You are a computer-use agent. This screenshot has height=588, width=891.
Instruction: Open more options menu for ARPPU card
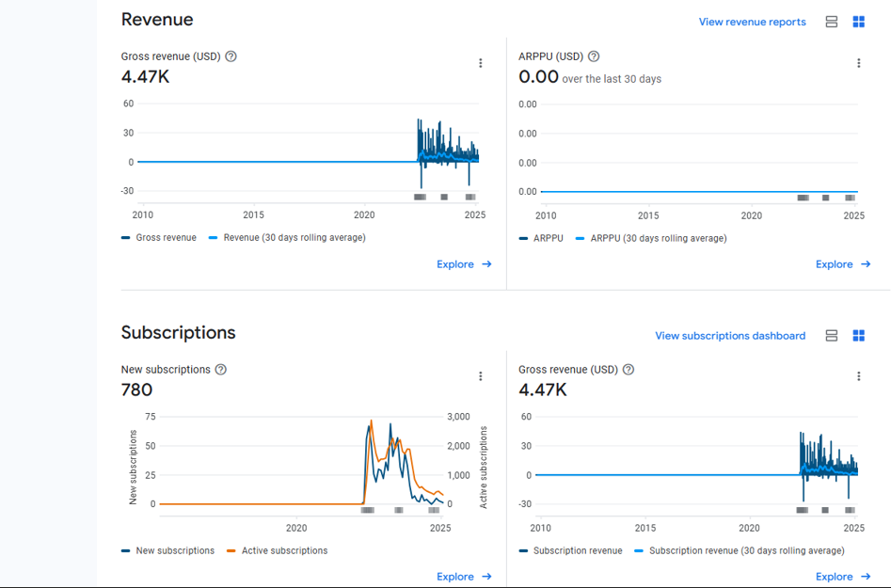[858, 63]
